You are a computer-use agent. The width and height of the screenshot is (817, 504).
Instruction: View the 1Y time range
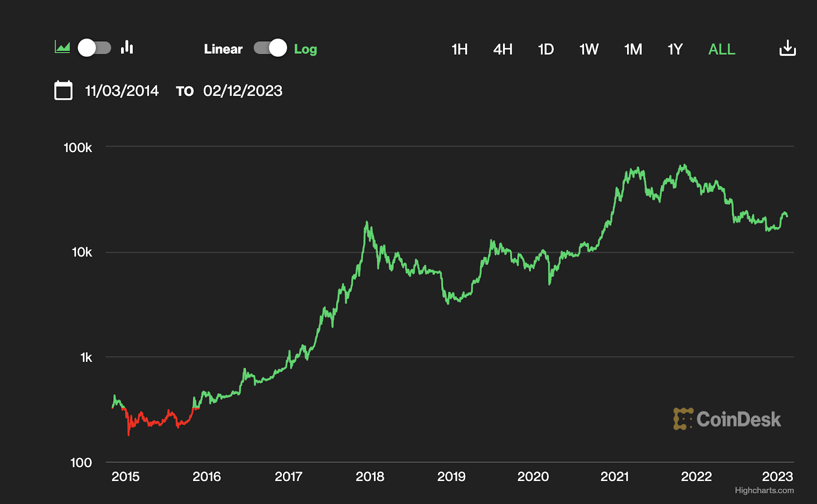point(675,49)
